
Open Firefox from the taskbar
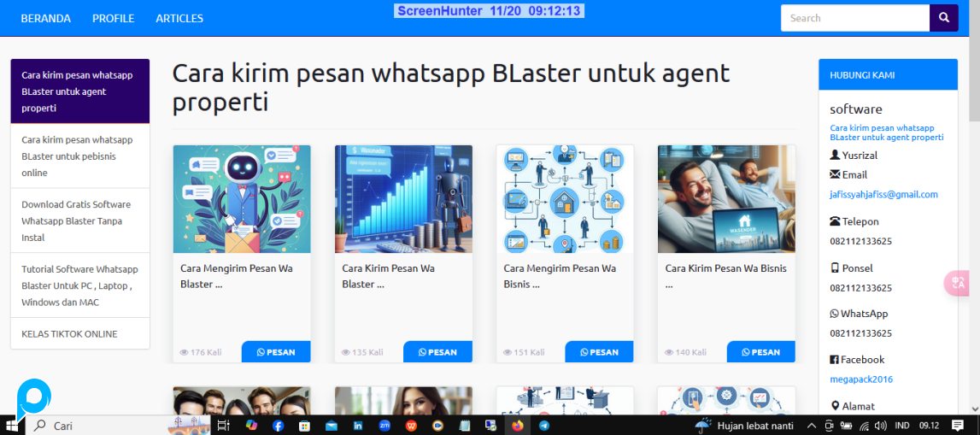click(x=518, y=426)
